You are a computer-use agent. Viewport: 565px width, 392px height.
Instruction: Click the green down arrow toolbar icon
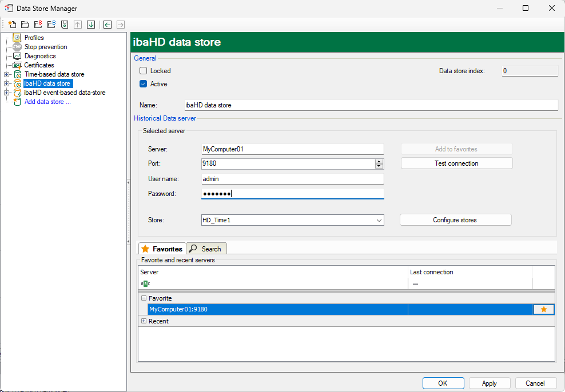point(90,25)
